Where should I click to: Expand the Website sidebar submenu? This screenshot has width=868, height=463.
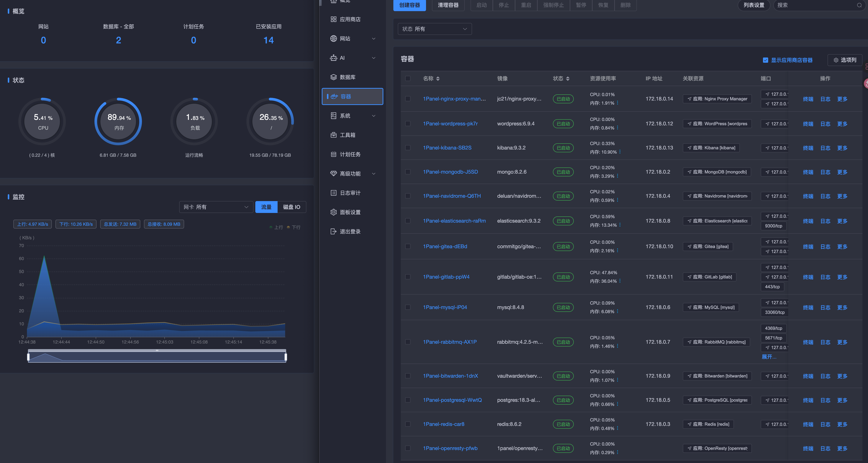(x=373, y=39)
